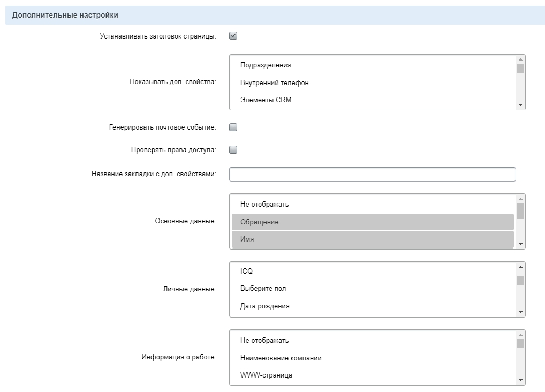Click the highlighted 'Имя' option
The height and width of the screenshot is (392, 545).
tap(373, 239)
